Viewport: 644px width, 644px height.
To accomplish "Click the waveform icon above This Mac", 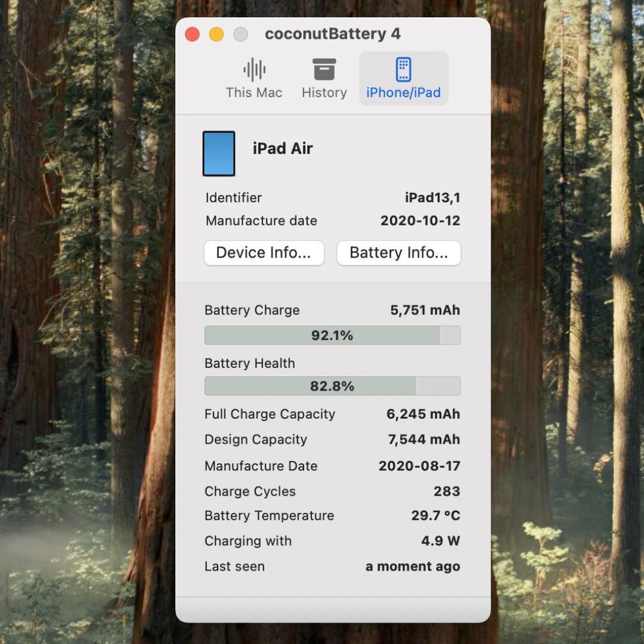I will click(x=253, y=69).
